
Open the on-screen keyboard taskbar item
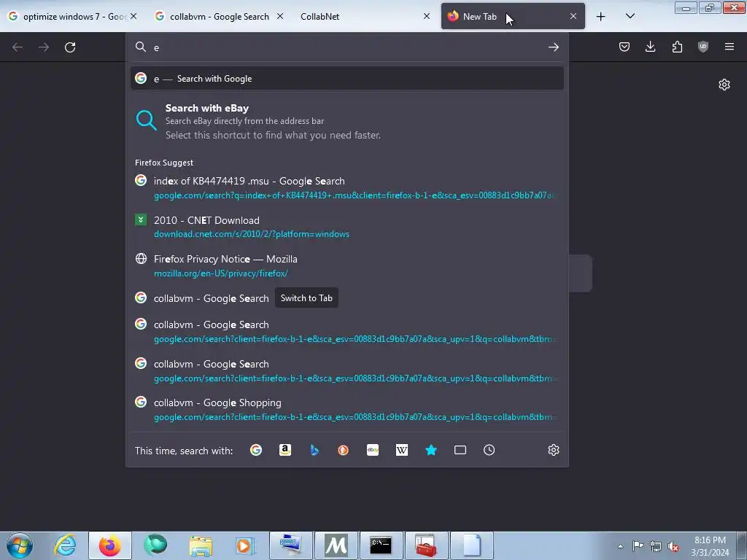point(290,545)
